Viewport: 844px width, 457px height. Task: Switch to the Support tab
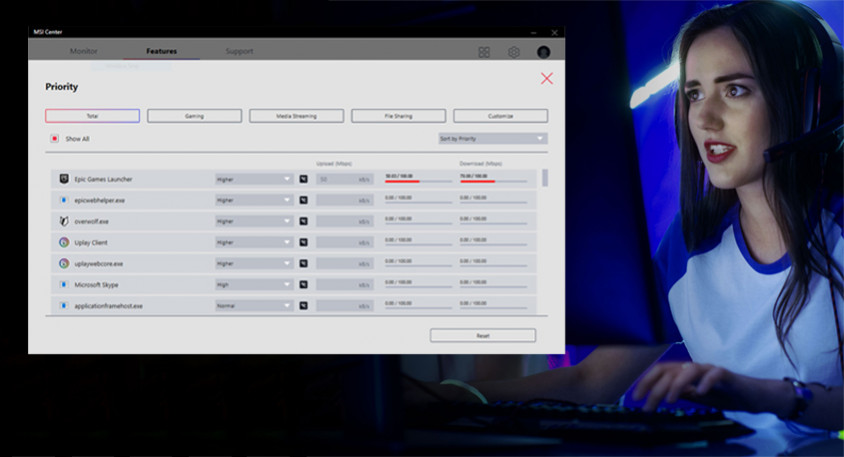[x=239, y=51]
